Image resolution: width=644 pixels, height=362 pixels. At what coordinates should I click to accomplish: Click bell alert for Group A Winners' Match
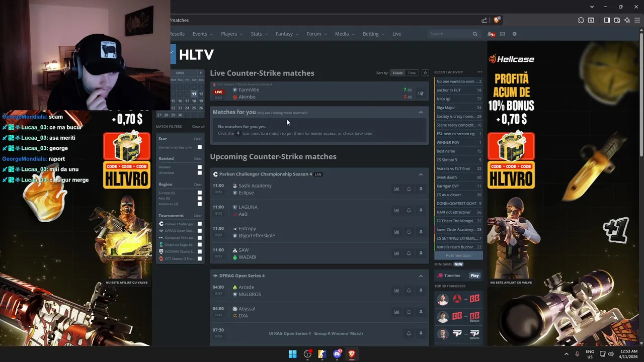click(x=409, y=333)
